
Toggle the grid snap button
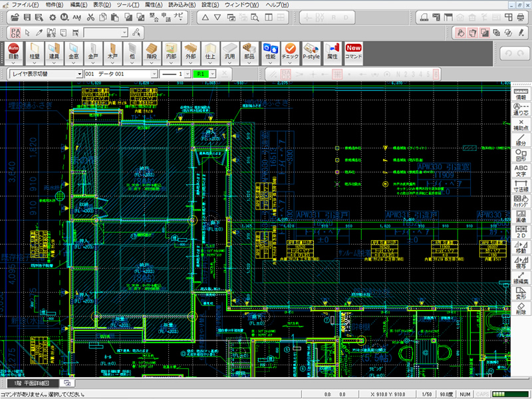pos(337,74)
